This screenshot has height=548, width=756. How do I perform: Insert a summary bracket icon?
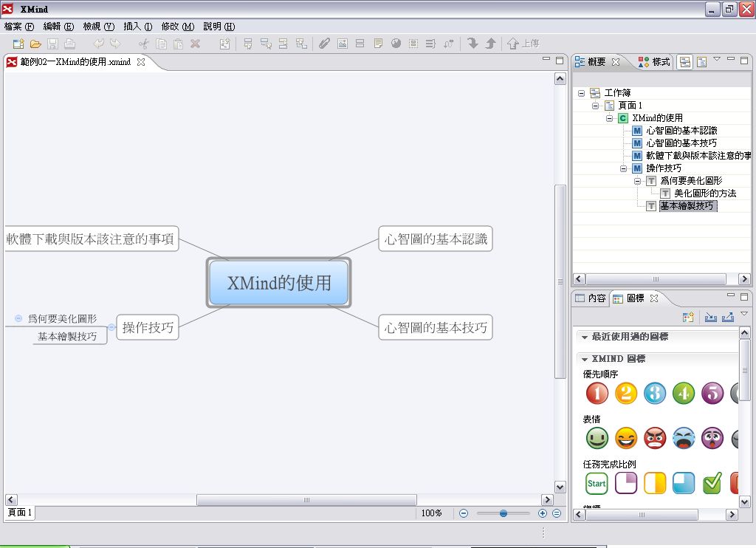(430, 44)
